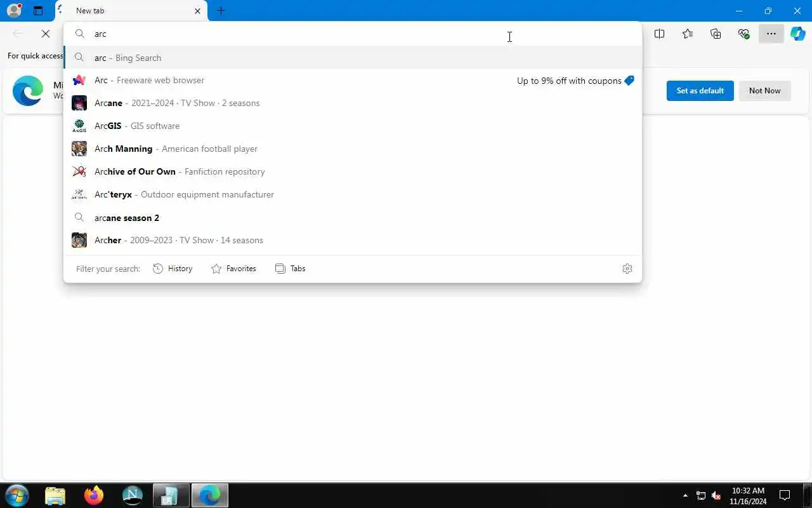Filter search by Tabs

tap(291, 269)
